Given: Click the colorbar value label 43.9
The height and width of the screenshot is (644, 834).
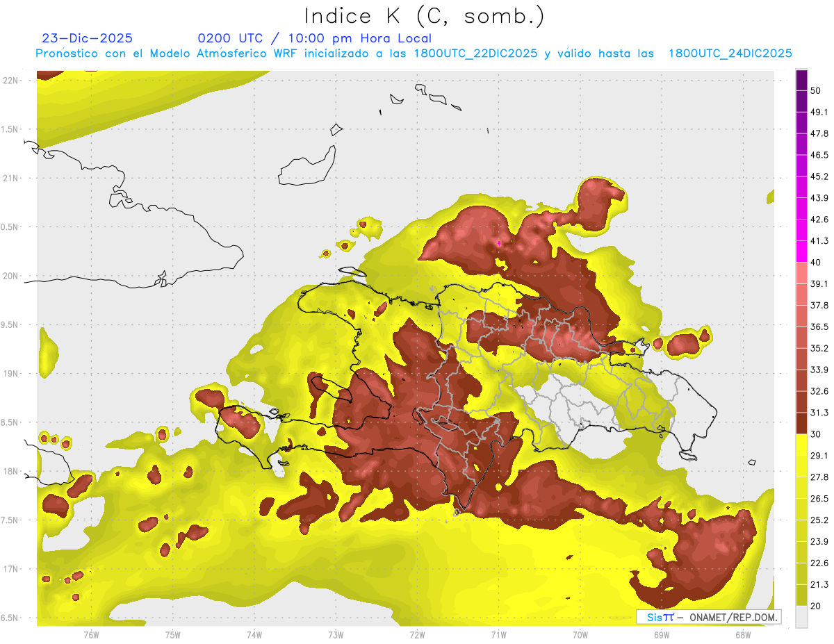Looking at the screenshot, I should click(x=819, y=198).
